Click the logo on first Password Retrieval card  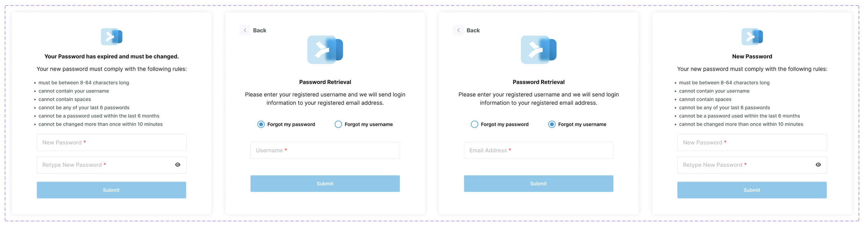pyautogui.click(x=325, y=50)
